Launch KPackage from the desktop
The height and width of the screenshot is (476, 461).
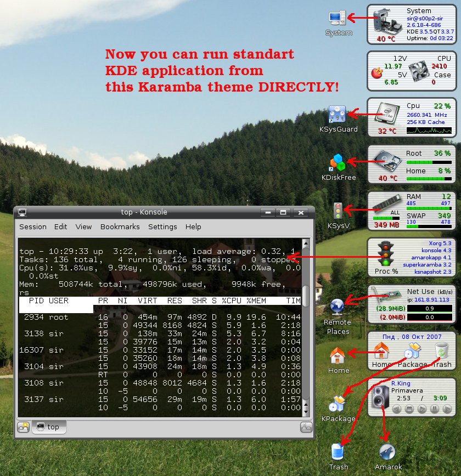coord(338,404)
